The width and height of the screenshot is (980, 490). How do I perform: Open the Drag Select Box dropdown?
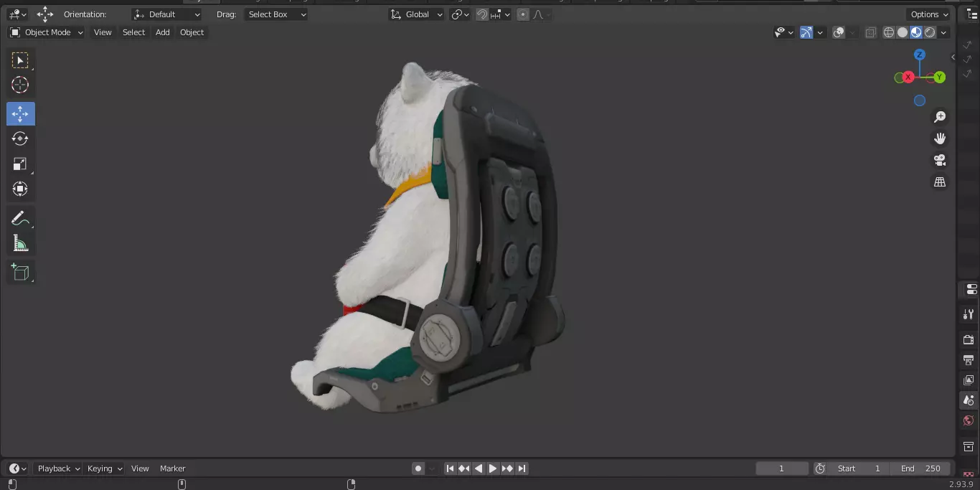pyautogui.click(x=275, y=14)
